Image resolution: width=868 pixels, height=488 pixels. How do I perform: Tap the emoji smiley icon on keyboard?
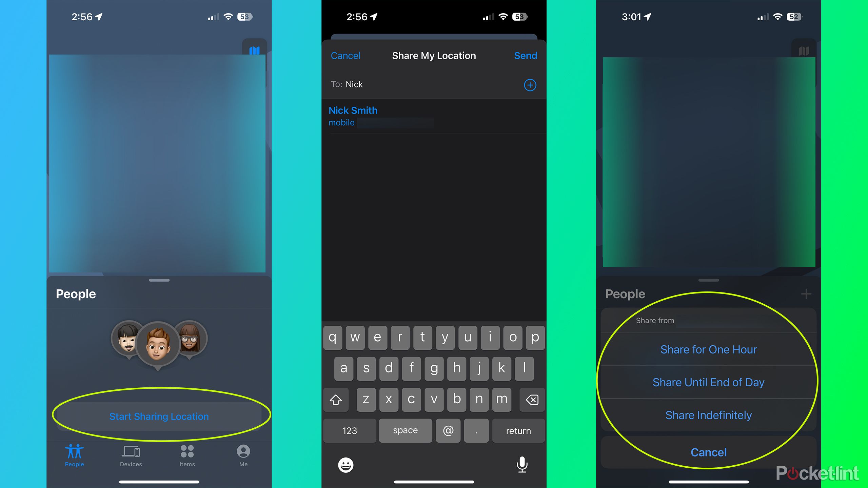345,465
